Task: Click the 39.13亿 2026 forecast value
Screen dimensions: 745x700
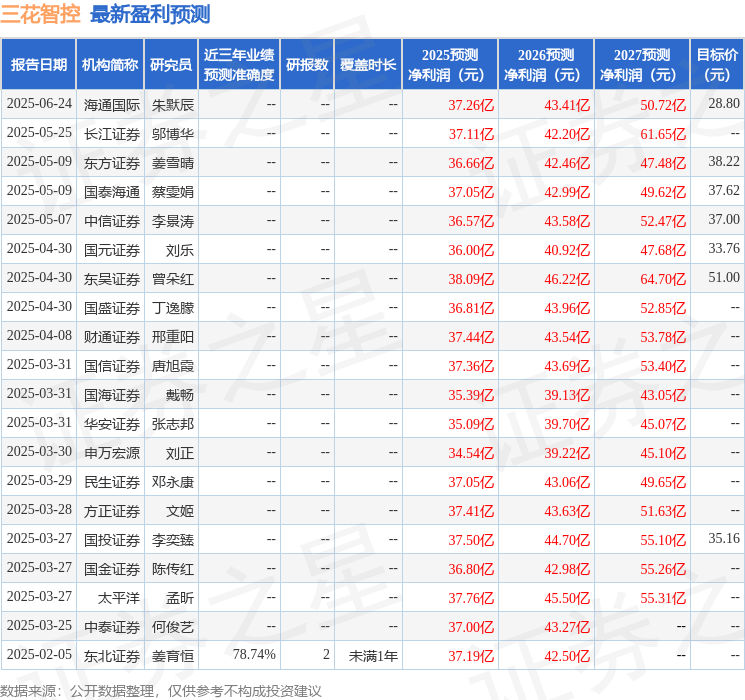Action: [567, 395]
